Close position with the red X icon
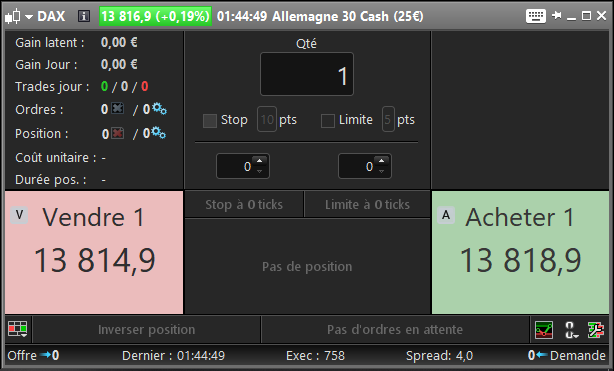Screen dimensions: 614x371 pyautogui.click(x=117, y=133)
